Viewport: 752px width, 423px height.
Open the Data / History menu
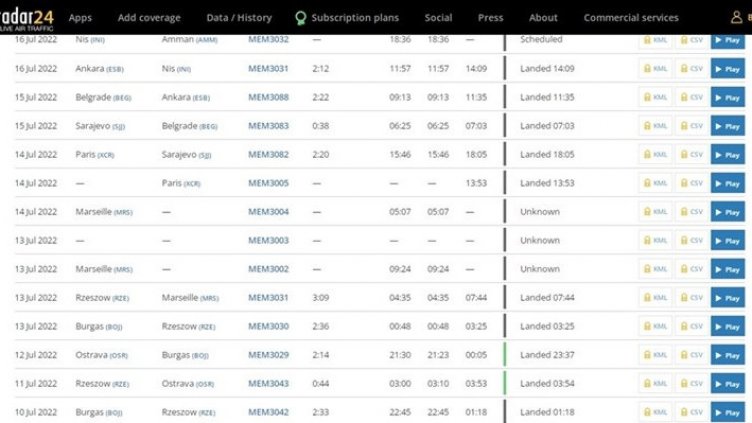click(238, 18)
